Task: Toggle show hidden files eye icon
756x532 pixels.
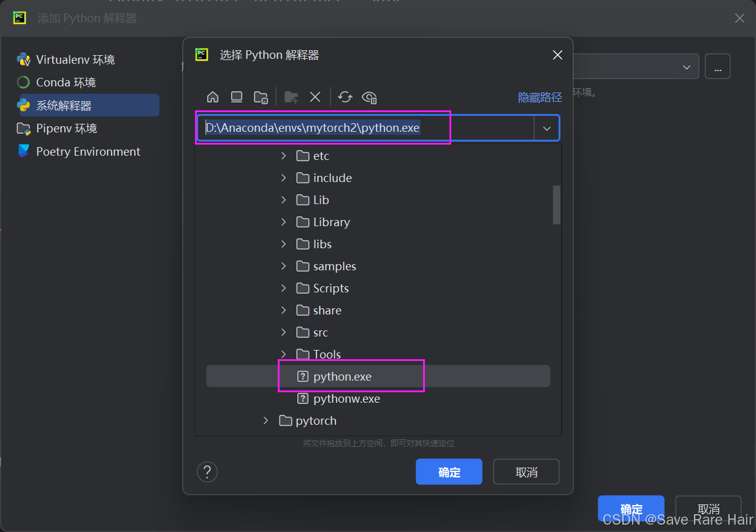Action: click(x=369, y=97)
